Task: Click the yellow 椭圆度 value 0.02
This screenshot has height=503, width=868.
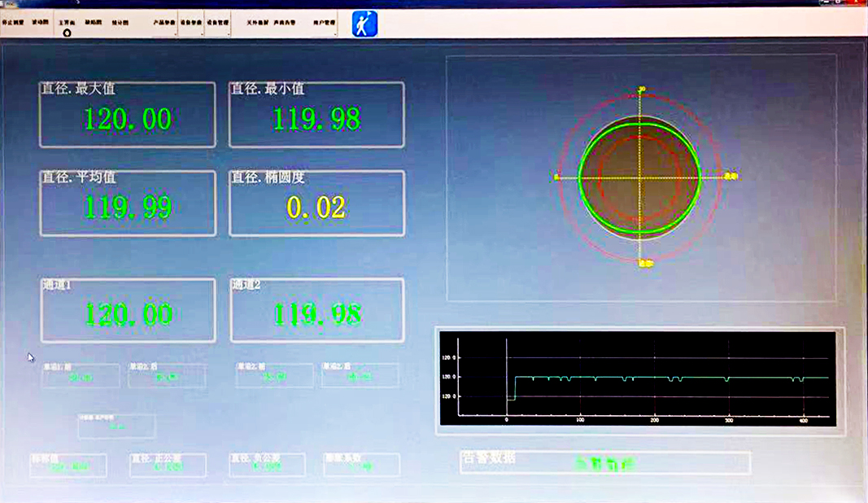Action: coord(316,208)
